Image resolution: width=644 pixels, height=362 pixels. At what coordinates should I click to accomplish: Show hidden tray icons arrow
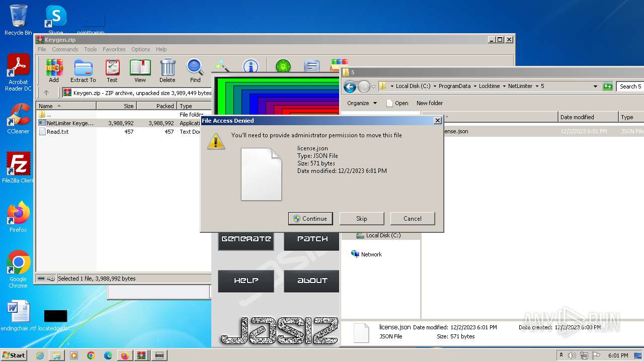pyautogui.click(x=561, y=355)
